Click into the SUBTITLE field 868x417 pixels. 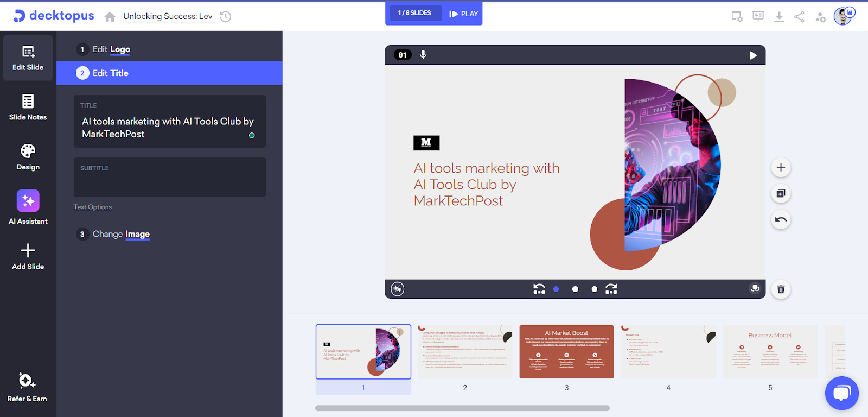170,178
